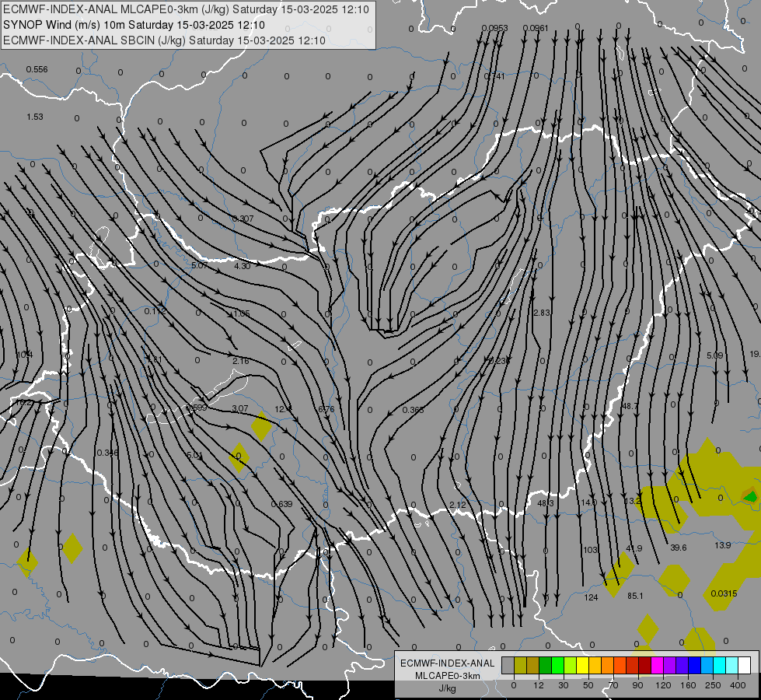Click the map value 13.9

[722, 545]
